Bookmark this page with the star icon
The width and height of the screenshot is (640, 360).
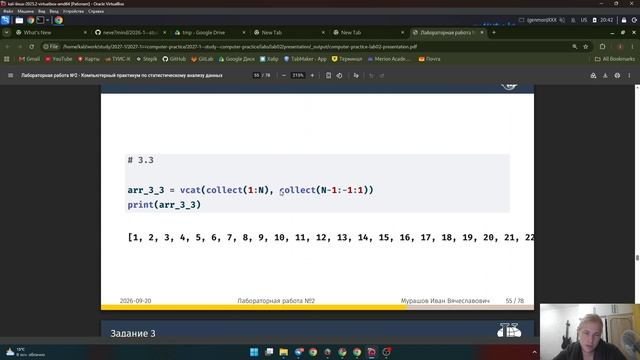[x=586, y=47]
